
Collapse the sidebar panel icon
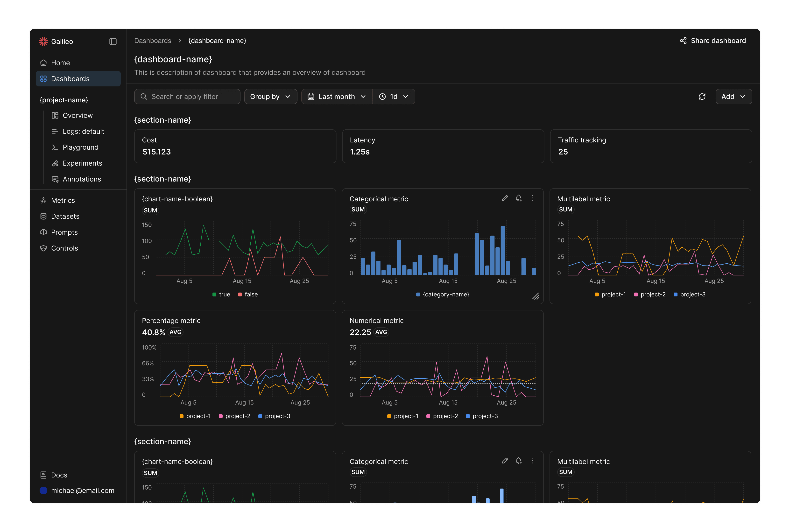tap(113, 41)
